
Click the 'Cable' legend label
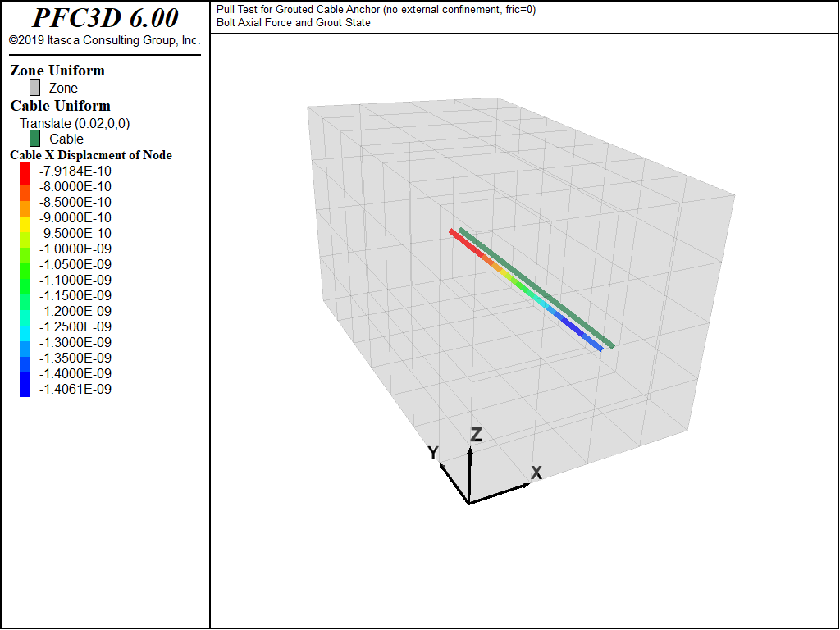pos(66,139)
